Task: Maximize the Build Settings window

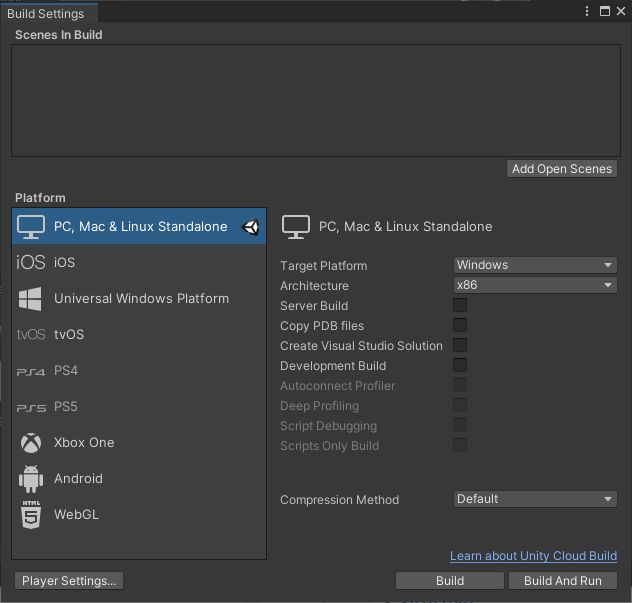Action: (x=605, y=11)
